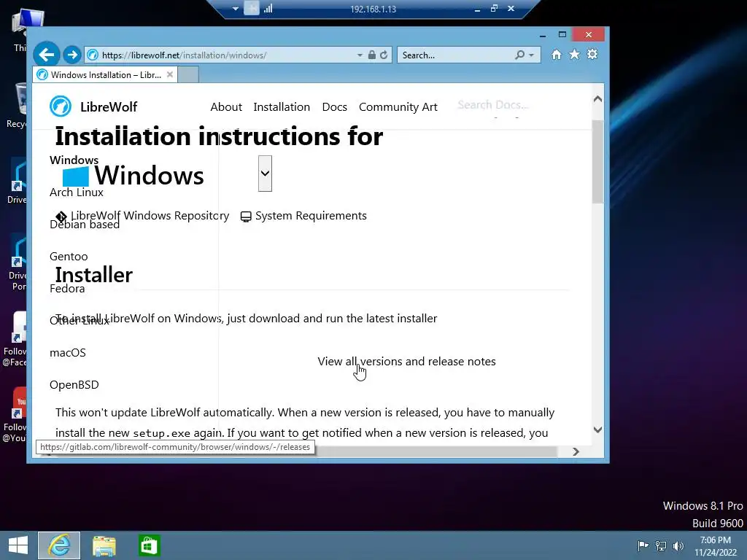
Task: Click the Search Docs input field
Action: 493,105
